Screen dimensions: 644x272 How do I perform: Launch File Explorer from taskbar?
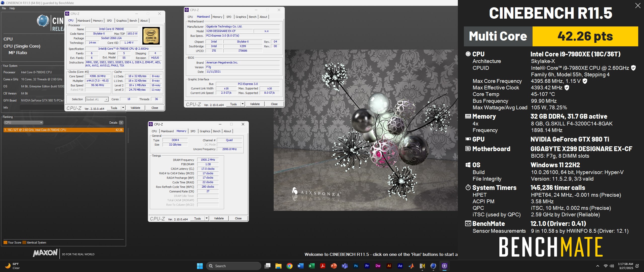click(x=278, y=266)
